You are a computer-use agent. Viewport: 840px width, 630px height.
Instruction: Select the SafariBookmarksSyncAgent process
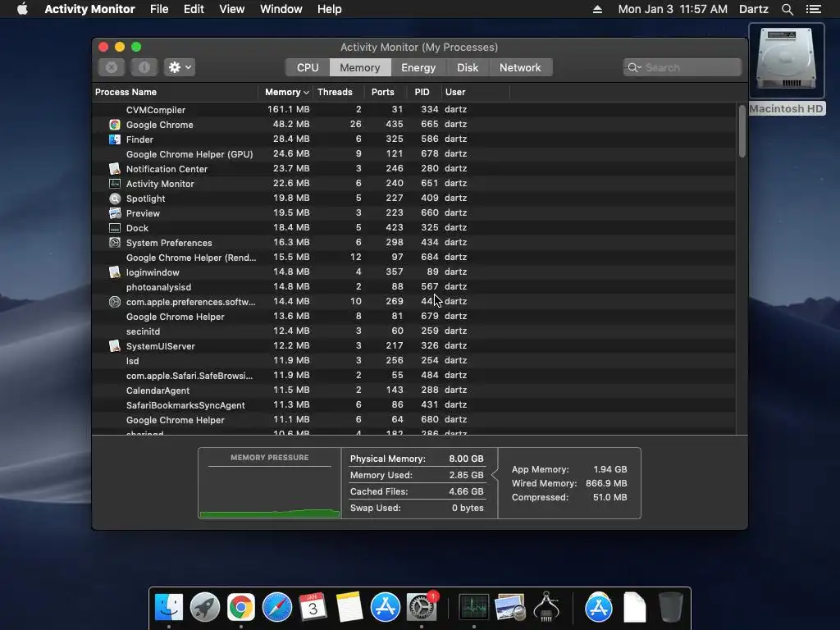(x=414, y=405)
